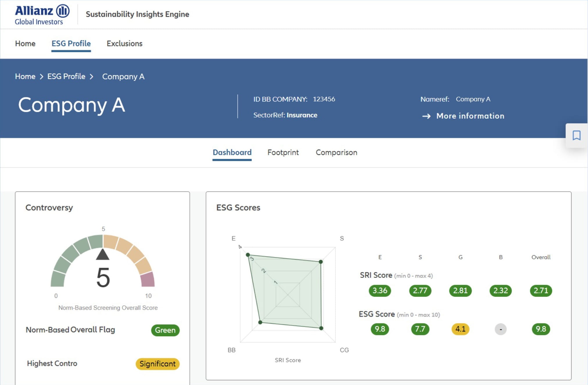Click the E vertex point on radar chart
This screenshot has height=385, width=588.
tap(248, 255)
